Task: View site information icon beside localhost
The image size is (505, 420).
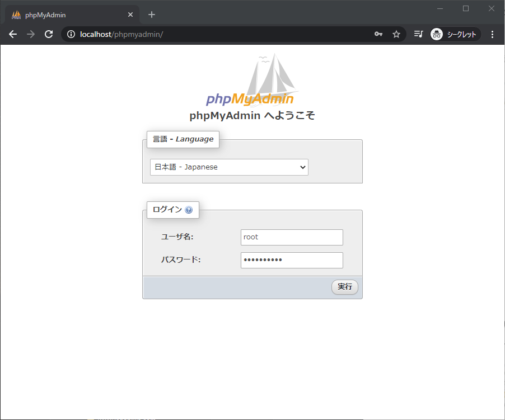Action: point(71,34)
